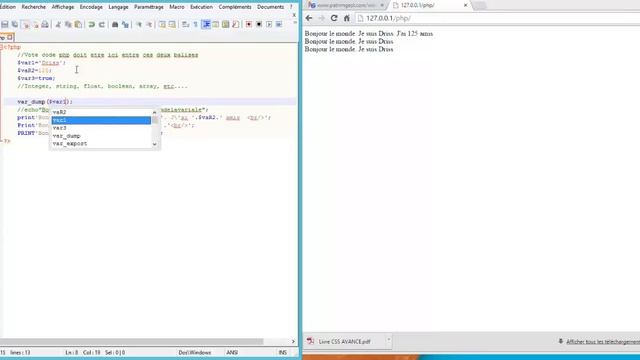Open the Macro menu
This screenshot has width=640, height=360.
[177, 7]
